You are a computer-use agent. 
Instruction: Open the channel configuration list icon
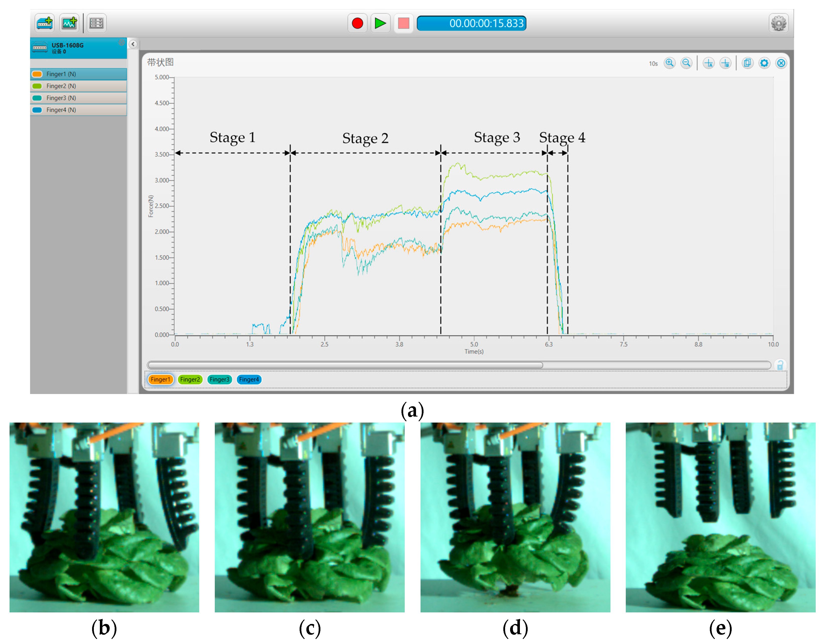click(96, 23)
